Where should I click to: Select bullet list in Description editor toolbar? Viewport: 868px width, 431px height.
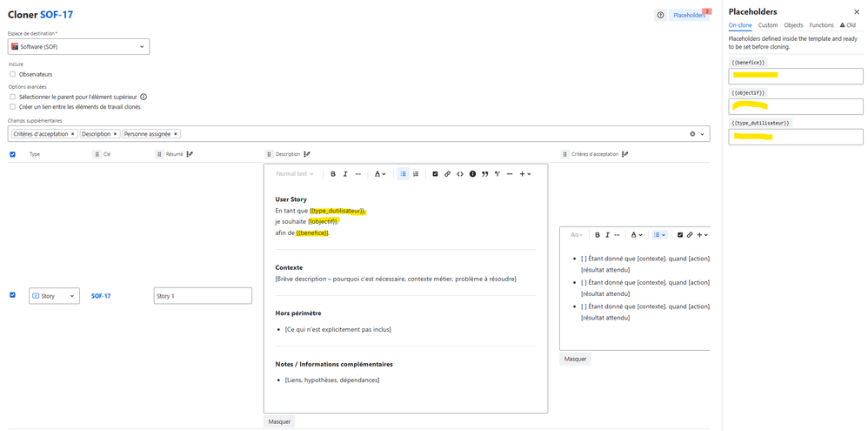pos(404,174)
